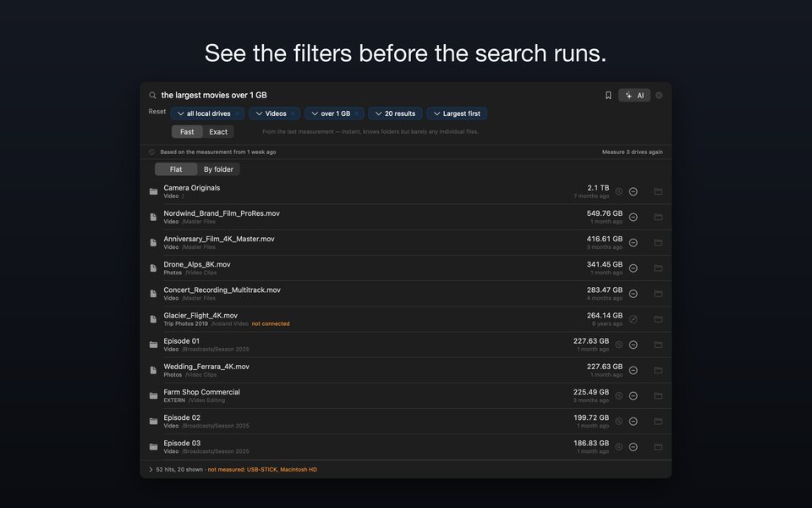This screenshot has height=508, width=812.
Task: Click the clock icon beside the measurement note
Action: point(151,152)
